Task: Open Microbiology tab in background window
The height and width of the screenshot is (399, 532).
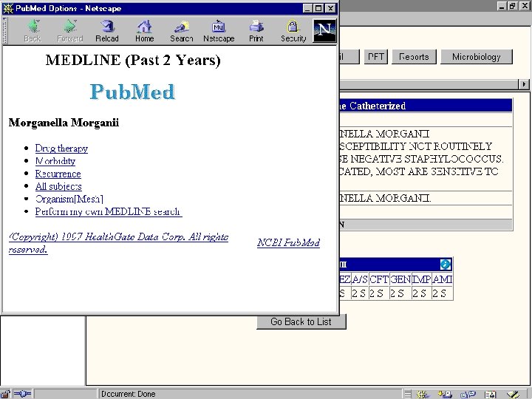Action: point(477,57)
